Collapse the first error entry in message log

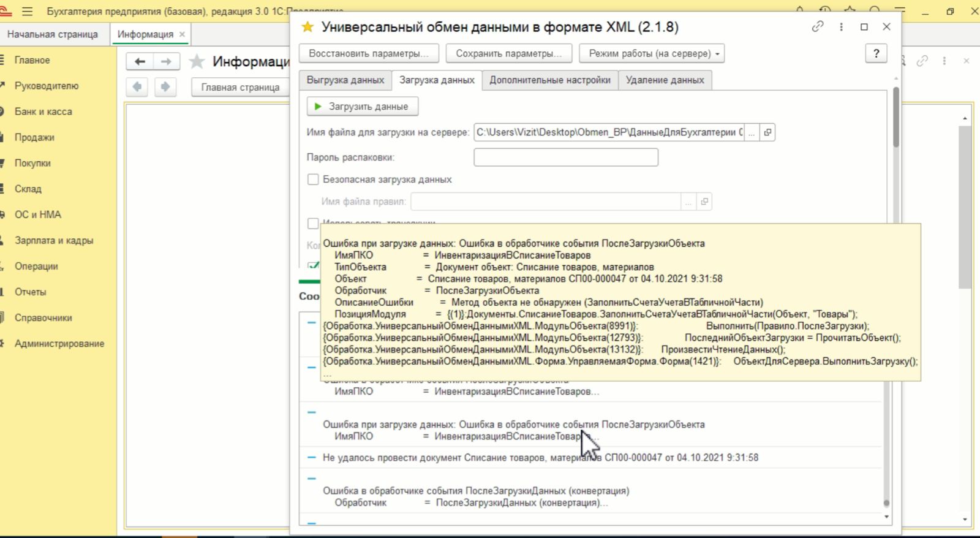[311, 322]
